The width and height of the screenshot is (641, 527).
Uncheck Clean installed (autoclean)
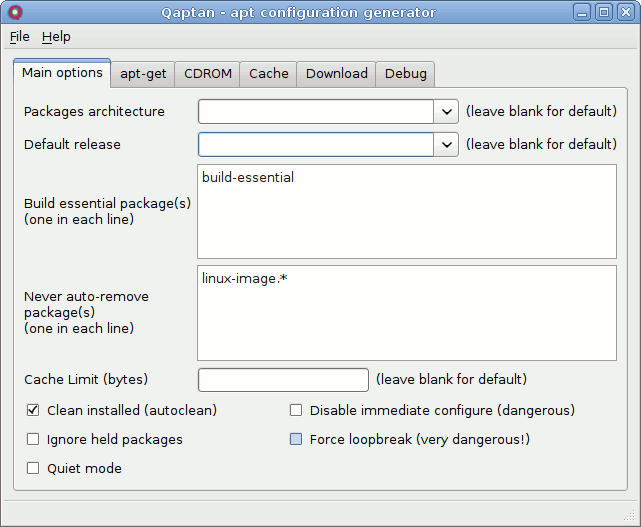[33, 410]
